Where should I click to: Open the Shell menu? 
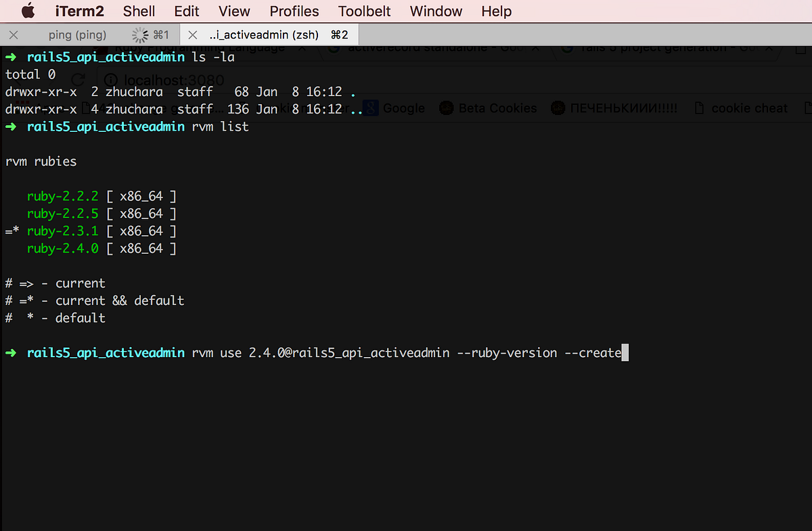pyautogui.click(x=139, y=11)
